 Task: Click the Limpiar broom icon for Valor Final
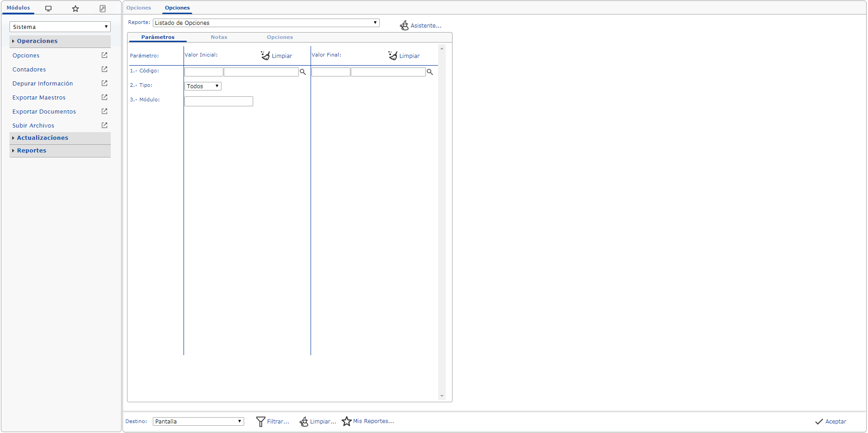[x=393, y=55]
